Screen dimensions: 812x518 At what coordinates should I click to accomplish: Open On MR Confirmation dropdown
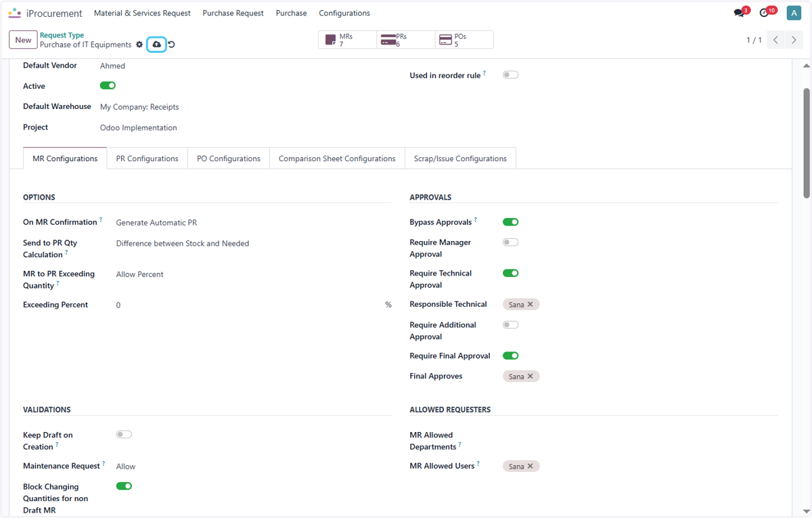click(254, 223)
